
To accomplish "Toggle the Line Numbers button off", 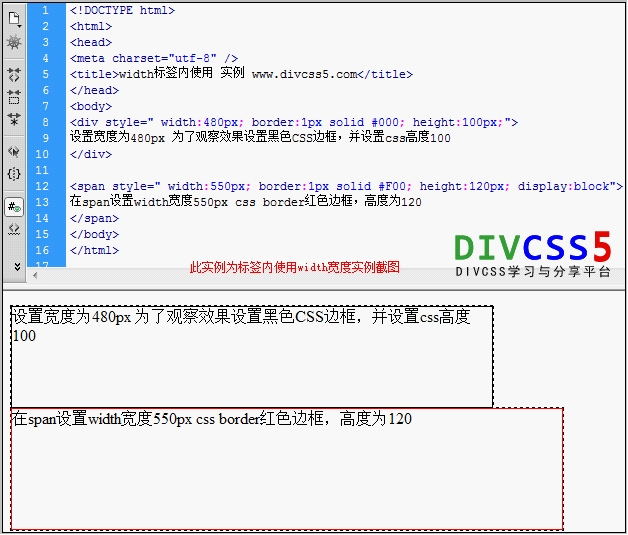I will pos(14,207).
